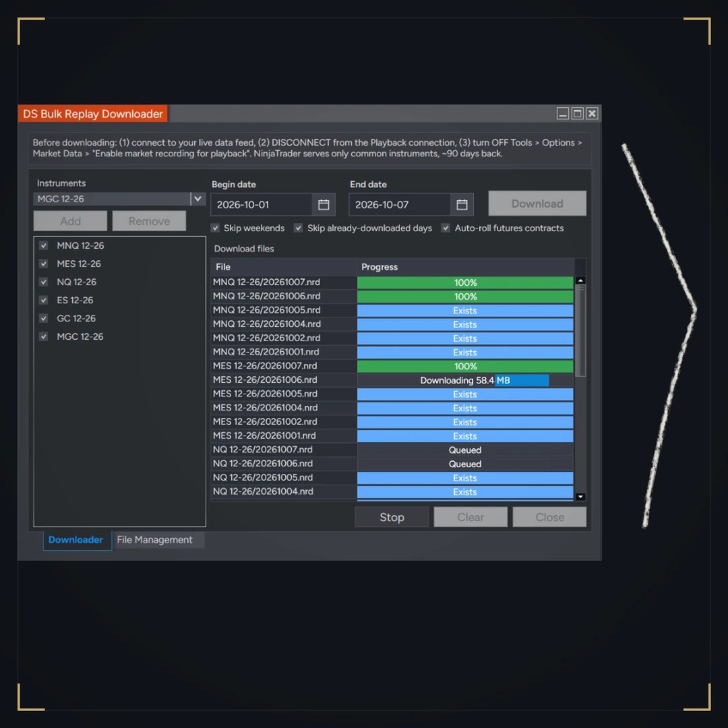The image size is (728, 728).
Task: Select file MES 12-26/20261007.nrd
Action: coord(265,366)
